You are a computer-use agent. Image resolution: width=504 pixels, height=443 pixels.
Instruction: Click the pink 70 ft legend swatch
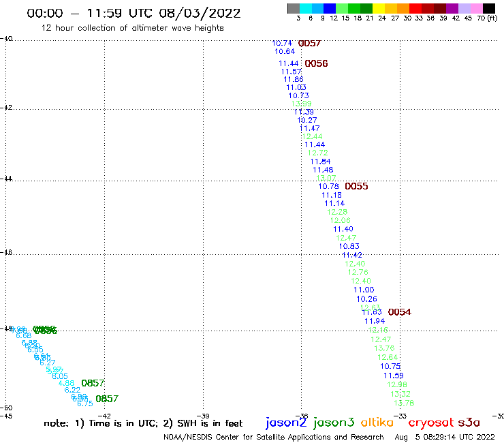coord(476,8)
